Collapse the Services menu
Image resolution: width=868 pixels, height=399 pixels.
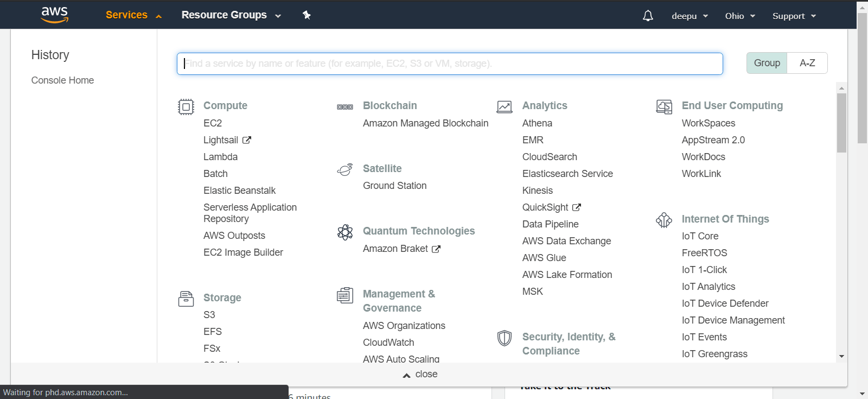pos(133,15)
